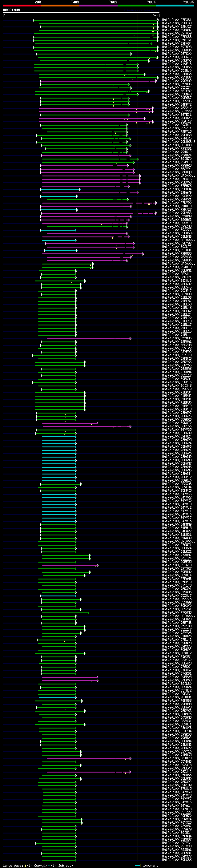Click the magenta alignment bar for UniRef100_A7NY90
Image resolution: width=197 pixels, height=868 pixels.
[99, 203]
